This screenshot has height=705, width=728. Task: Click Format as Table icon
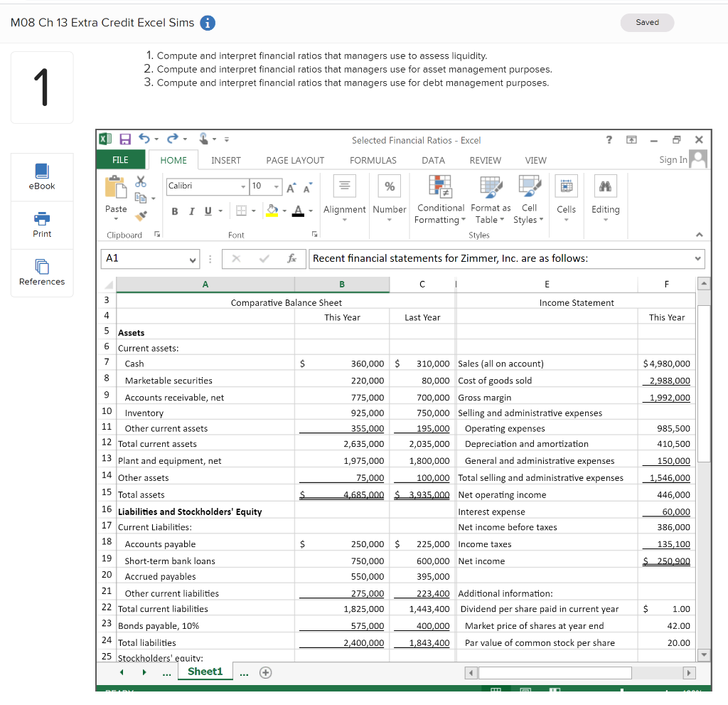[491, 186]
